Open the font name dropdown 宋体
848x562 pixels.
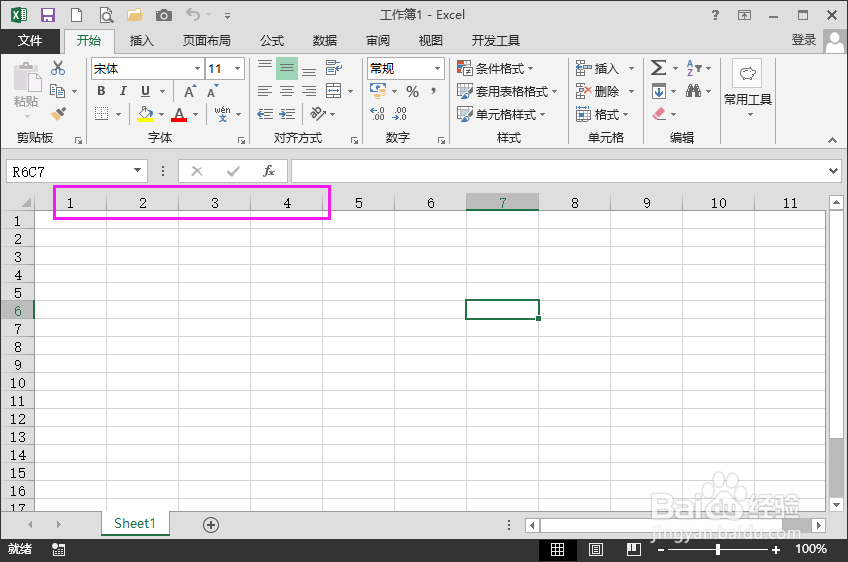click(197, 69)
